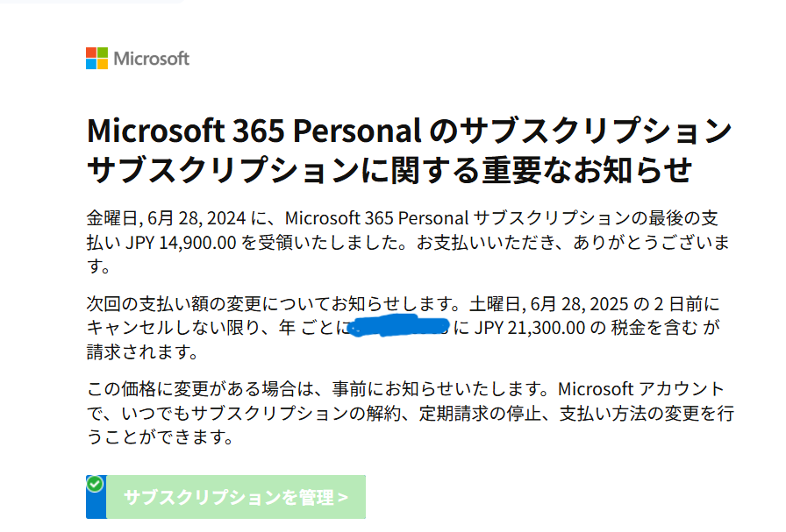786x532 pixels.
Task: Click headline line "サブスクリプションに関する重要なお知らせ"
Action: [389, 170]
